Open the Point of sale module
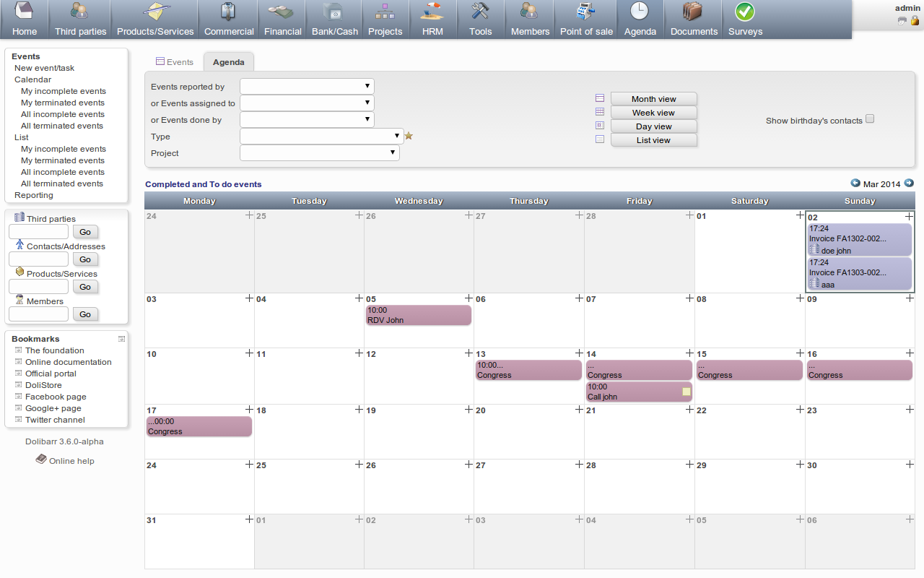The height and width of the screenshot is (578, 924). [586, 20]
